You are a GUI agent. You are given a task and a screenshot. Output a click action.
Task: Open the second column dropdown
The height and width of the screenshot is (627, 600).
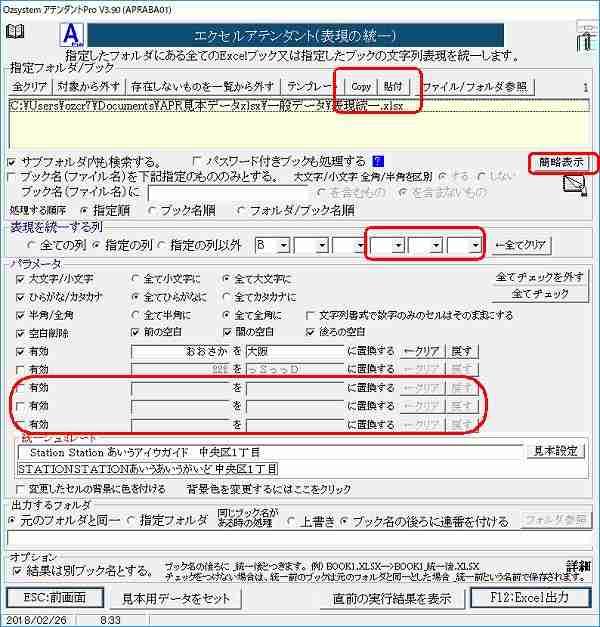322,245
